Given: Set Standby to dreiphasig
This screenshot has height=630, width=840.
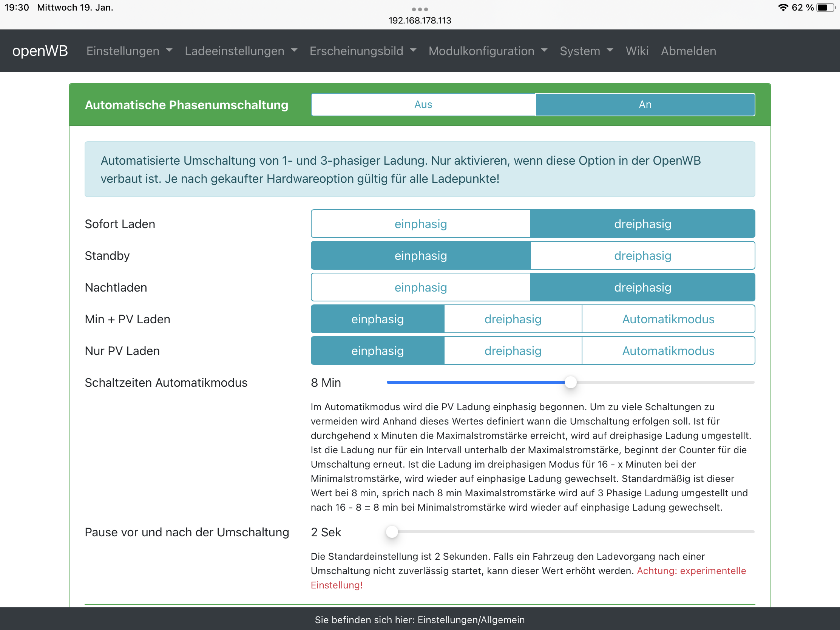Looking at the screenshot, I should pos(642,256).
